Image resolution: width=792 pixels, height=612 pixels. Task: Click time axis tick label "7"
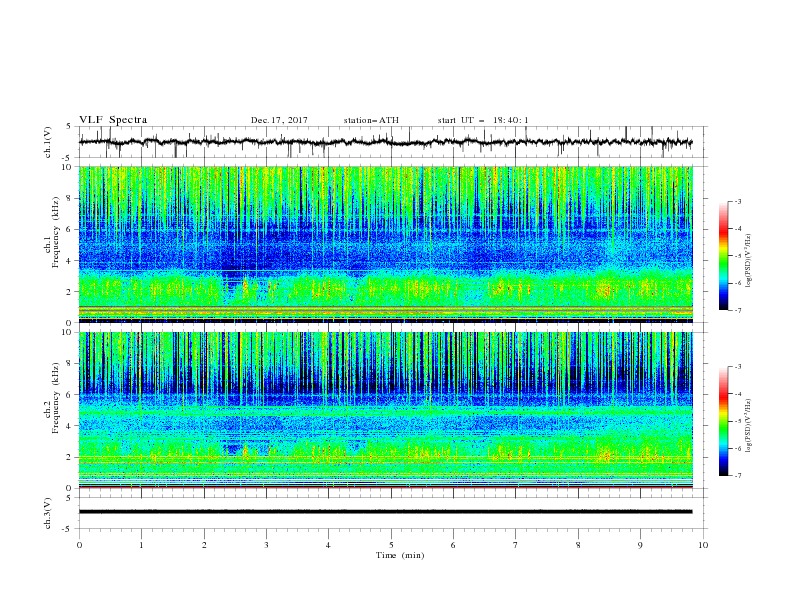tap(516, 545)
